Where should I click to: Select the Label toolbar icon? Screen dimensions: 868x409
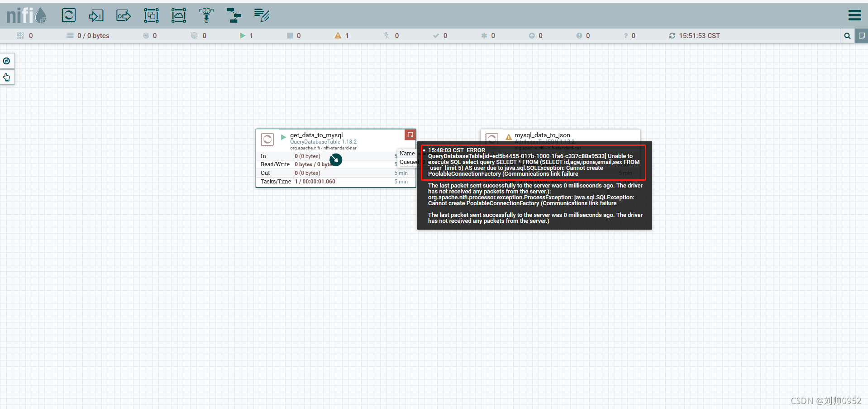pos(262,16)
